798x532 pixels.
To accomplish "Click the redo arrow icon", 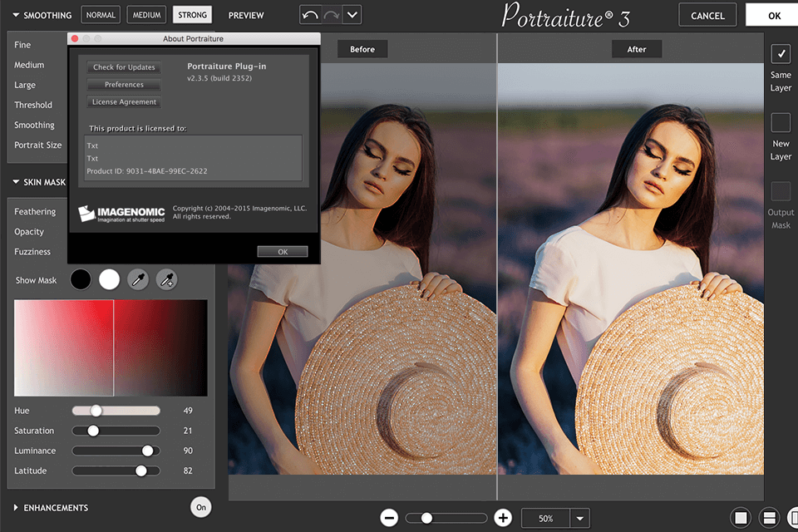I will pos(332,15).
